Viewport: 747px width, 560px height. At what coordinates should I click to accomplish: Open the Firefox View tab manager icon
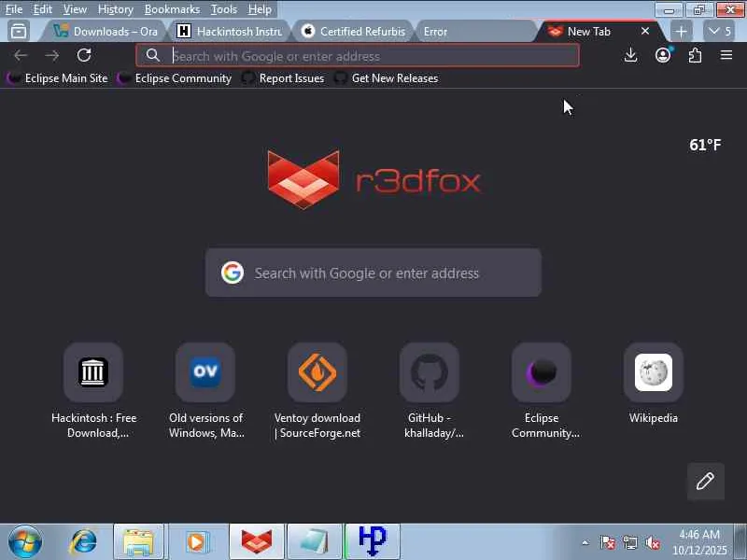[19, 32]
